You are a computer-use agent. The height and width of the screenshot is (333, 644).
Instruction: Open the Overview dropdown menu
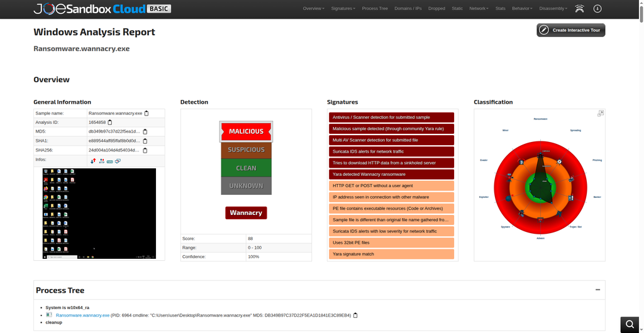coord(313,9)
